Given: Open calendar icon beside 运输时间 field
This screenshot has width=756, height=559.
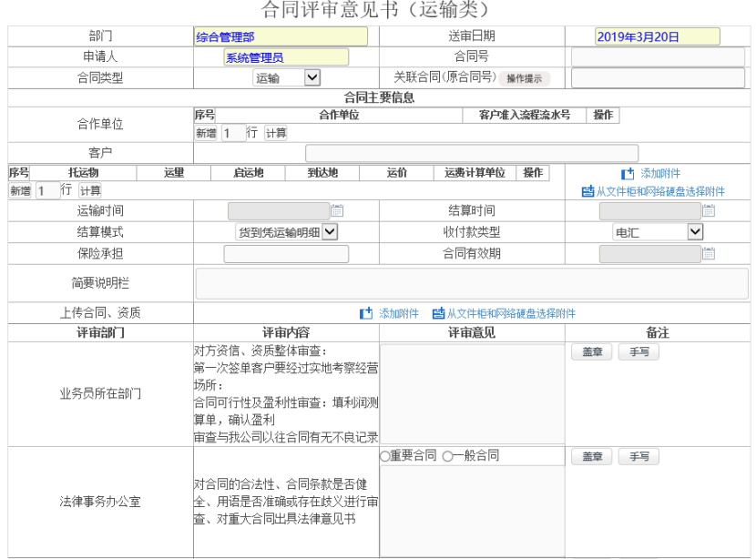Looking at the screenshot, I should coord(337,211).
